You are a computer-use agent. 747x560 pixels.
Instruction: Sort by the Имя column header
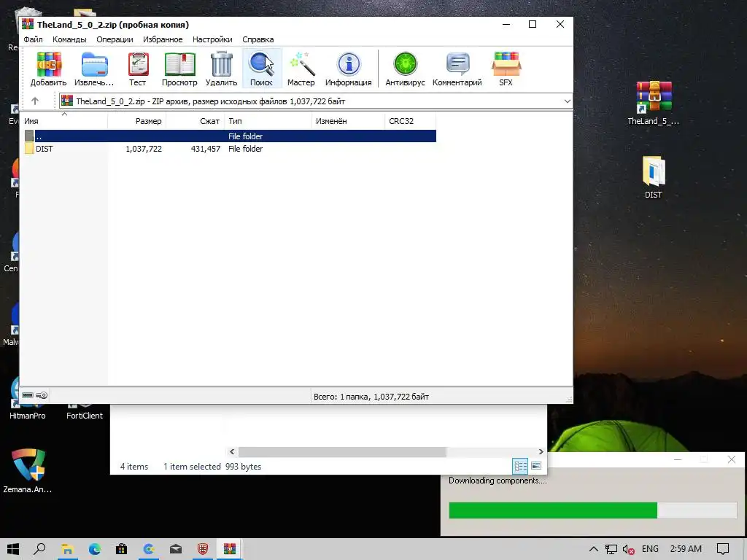64,121
